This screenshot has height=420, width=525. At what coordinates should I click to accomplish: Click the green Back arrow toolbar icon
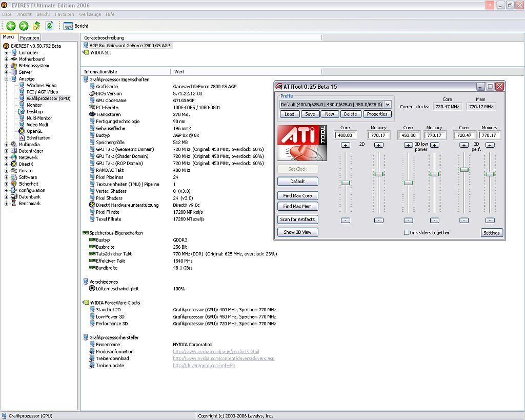(11, 26)
